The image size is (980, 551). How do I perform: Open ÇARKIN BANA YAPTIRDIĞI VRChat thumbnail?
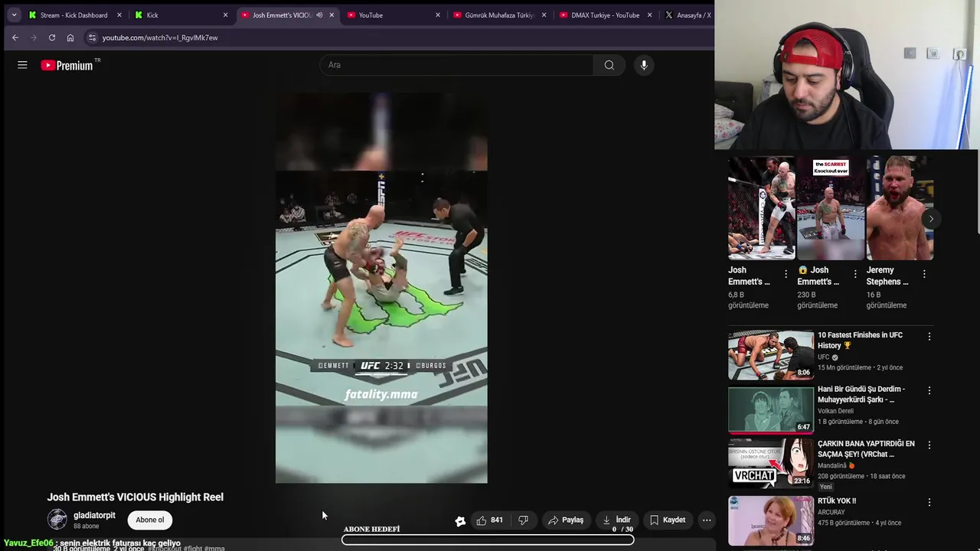click(771, 464)
